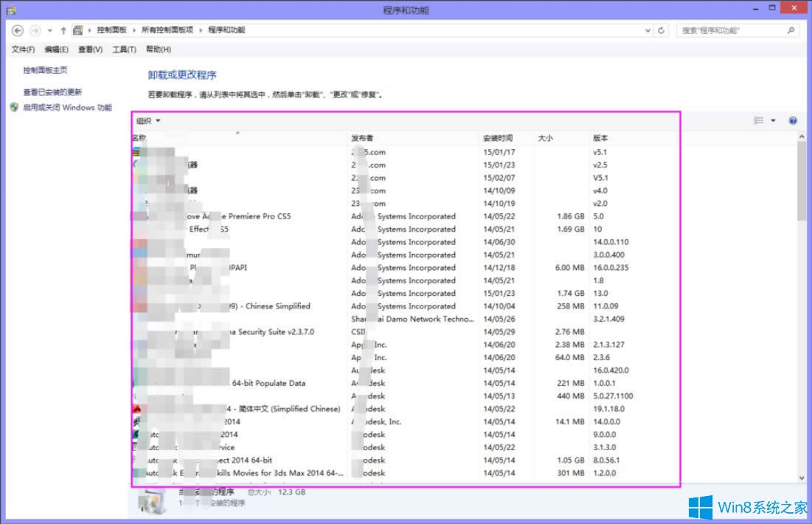The height and width of the screenshot is (524, 812).
Task: Open the 组织 dropdown menu
Action: [146, 120]
